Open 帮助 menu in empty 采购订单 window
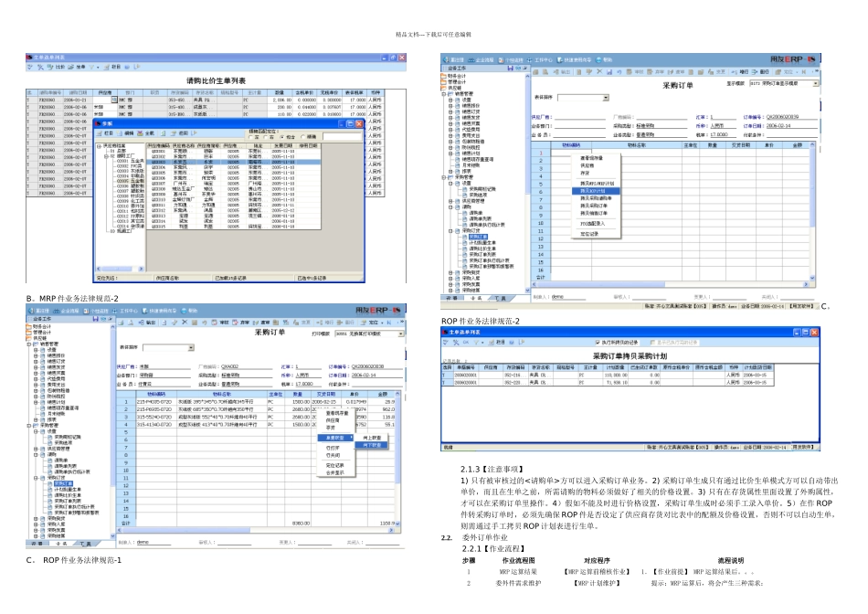Viewport: 868px width, 614px height. (x=604, y=59)
